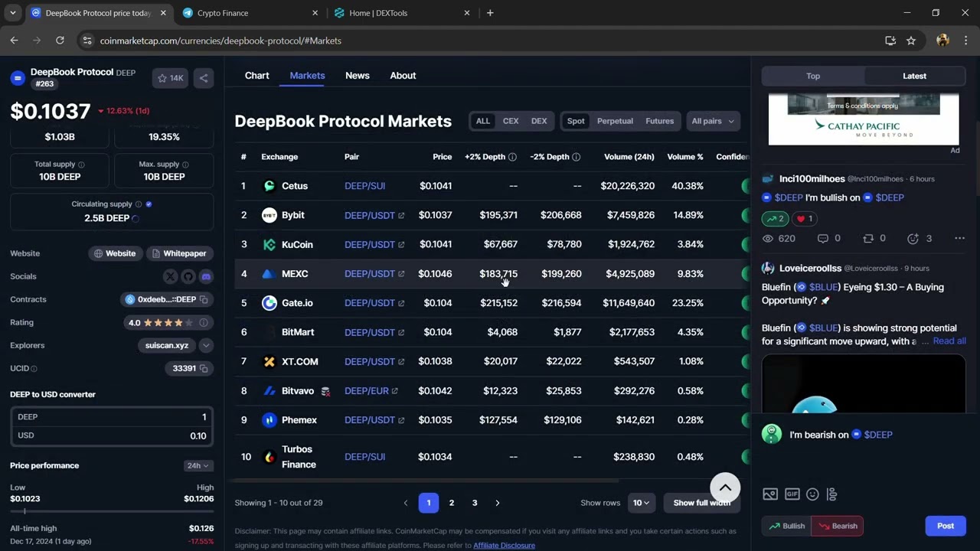Click the Website button
The image size is (980, 551).
(115, 253)
